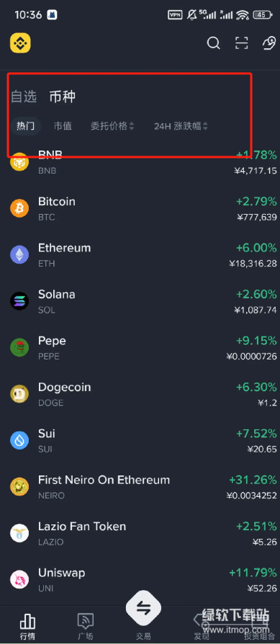Tap the Dogecoin coin icon
This screenshot has height=644, width=280.
(19, 394)
